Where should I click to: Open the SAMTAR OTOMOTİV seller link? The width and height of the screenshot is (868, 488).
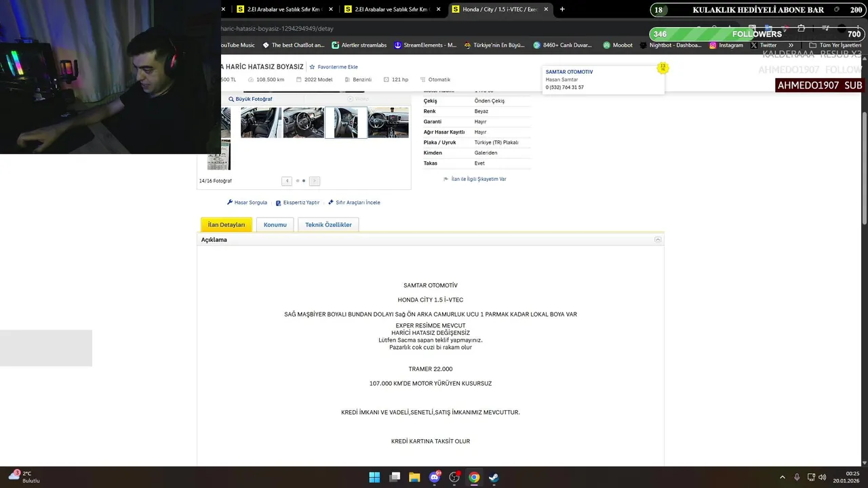coord(569,72)
